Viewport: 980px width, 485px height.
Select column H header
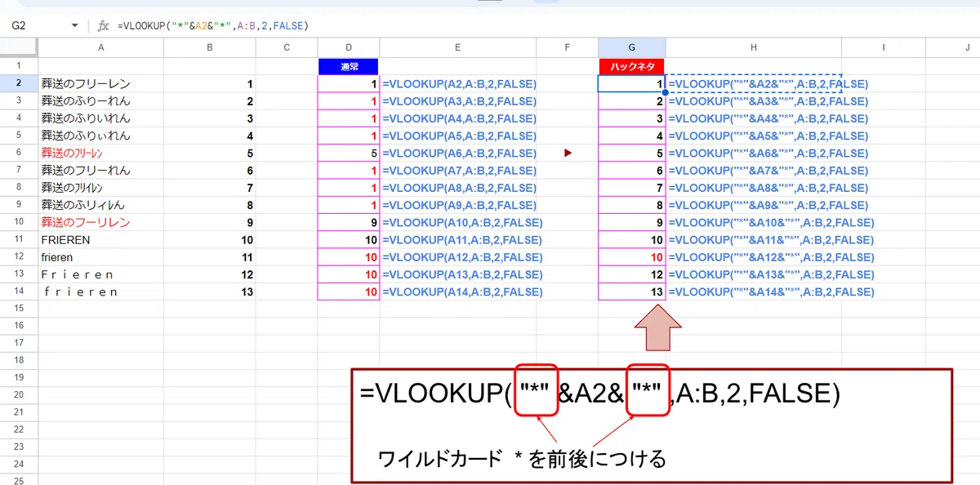coord(754,48)
